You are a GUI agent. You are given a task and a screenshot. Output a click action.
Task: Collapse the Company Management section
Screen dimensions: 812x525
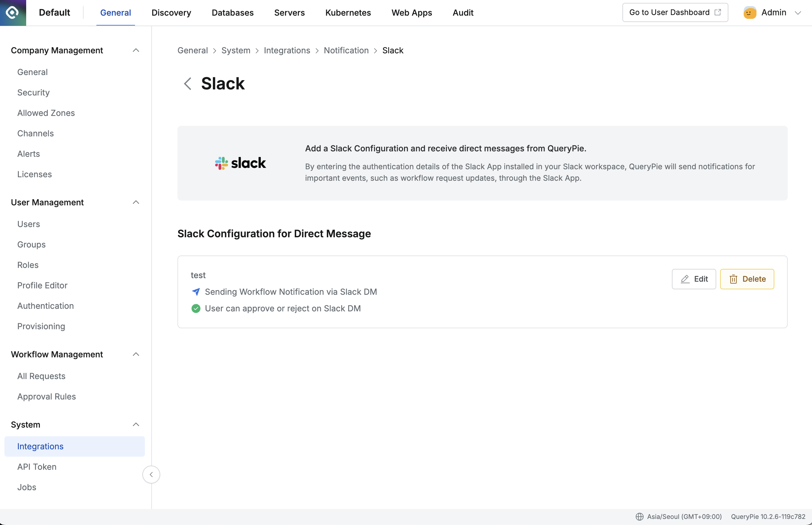click(136, 50)
